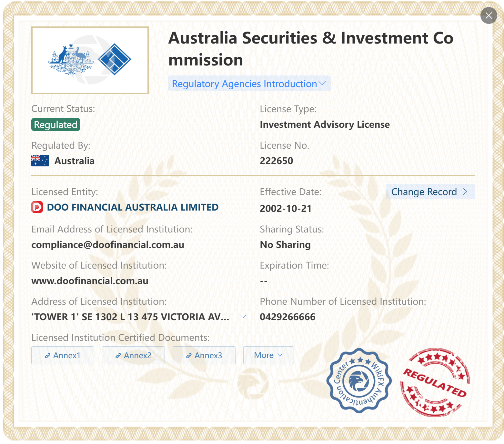Expand the More documents dropdown
The width and height of the screenshot is (504, 444).
pyautogui.click(x=268, y=355)
